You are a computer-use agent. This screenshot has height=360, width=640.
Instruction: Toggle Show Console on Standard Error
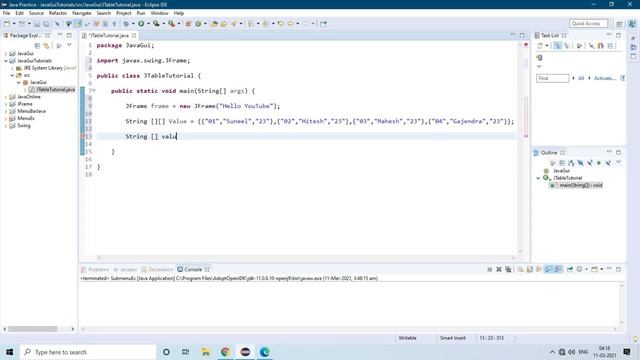tap(558, 269)
